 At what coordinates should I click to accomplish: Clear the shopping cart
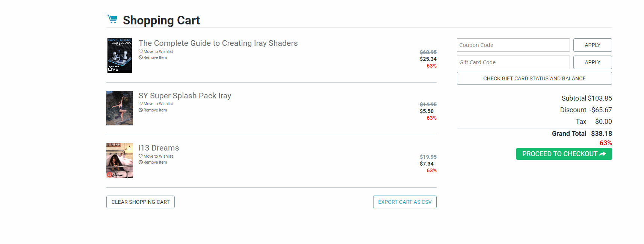tap(141, 202)
